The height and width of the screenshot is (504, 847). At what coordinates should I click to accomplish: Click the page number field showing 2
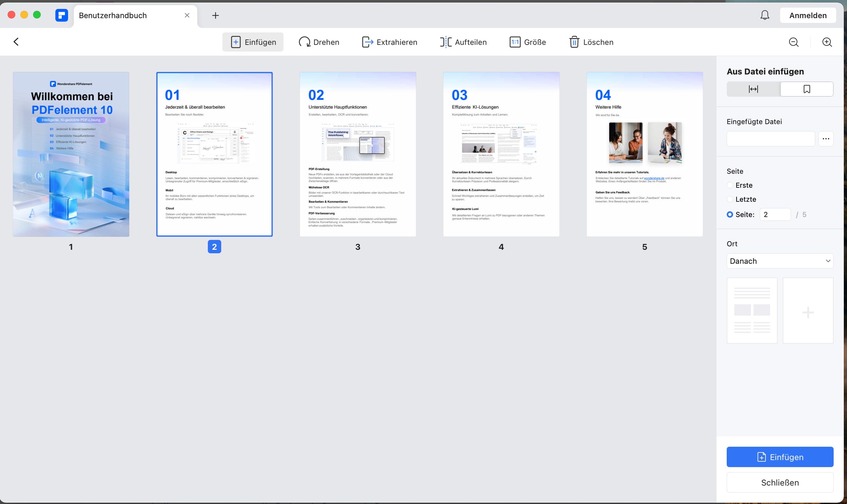(775, 214)
